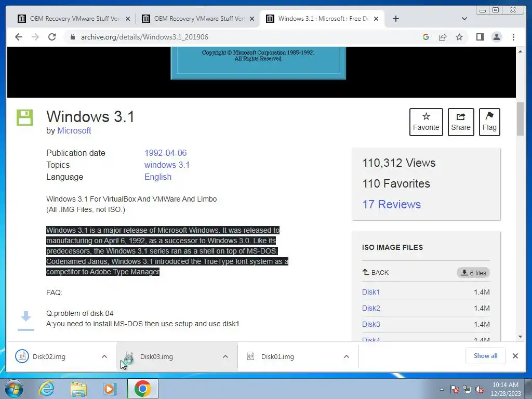Click the scrollbar down arrow
The height and width of the screenshot is (399, 532).
(520, 337)
